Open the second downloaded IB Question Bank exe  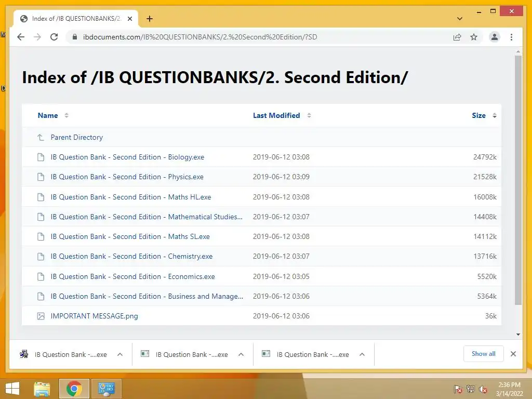click(x=184, y=354)
